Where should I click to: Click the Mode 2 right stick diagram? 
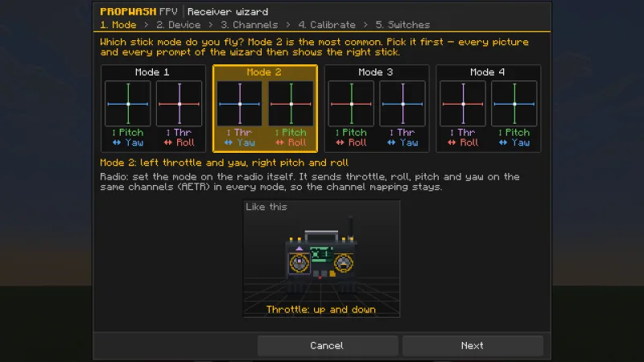click(291, 104)
